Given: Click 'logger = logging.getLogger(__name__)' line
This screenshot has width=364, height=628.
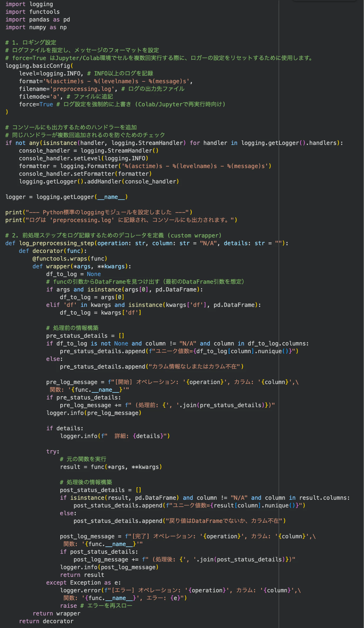Looking at the screenshot, I should coord(66,197).
